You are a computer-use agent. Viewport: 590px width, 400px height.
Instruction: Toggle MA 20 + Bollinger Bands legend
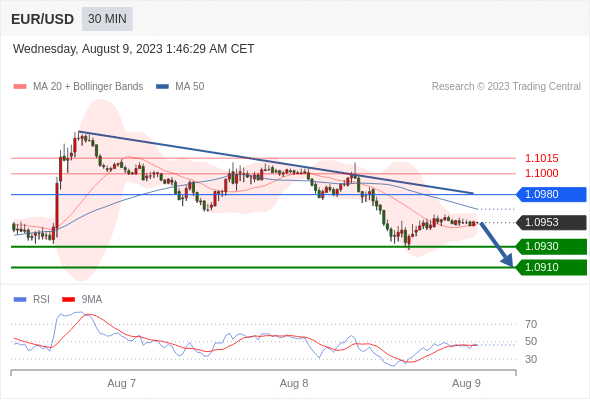[x=78, y=87]
